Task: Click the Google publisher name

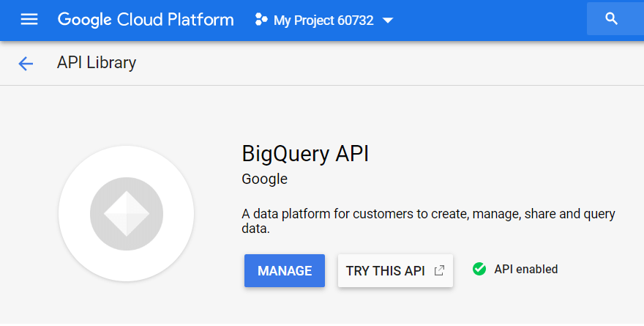Action: (x=264, y=179)
